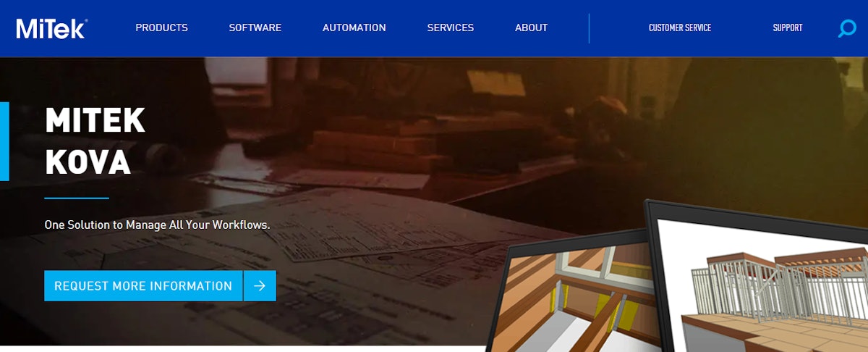Click the blue accent bar left of heading

[4, 141]
